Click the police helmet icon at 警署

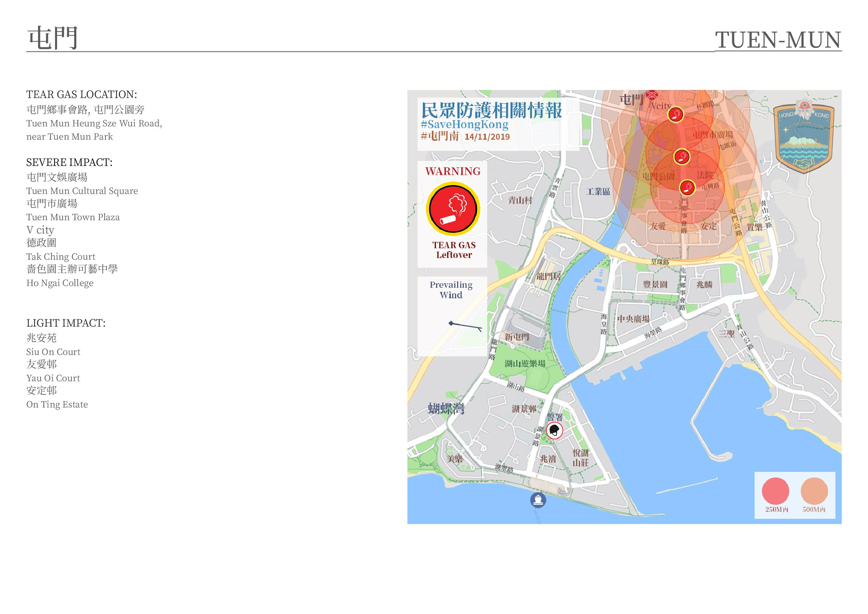tap(554, 430)
